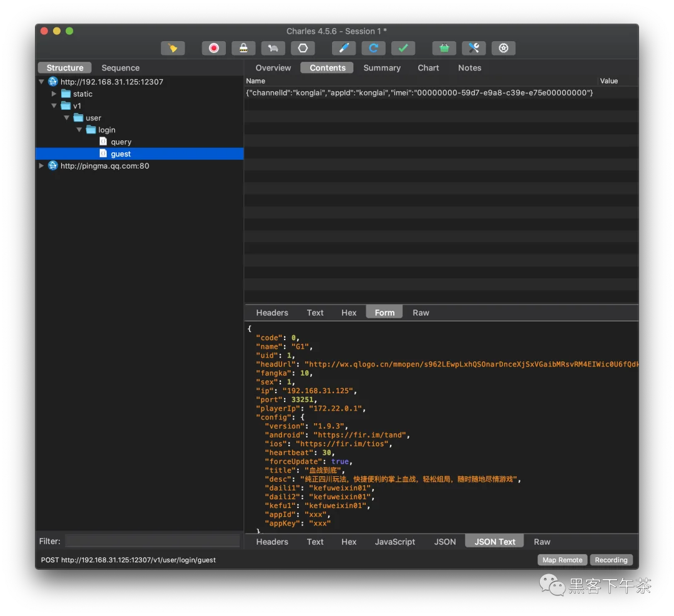
Task: Toggle SSL proxying lock icon
Action: tap(243, 48)
